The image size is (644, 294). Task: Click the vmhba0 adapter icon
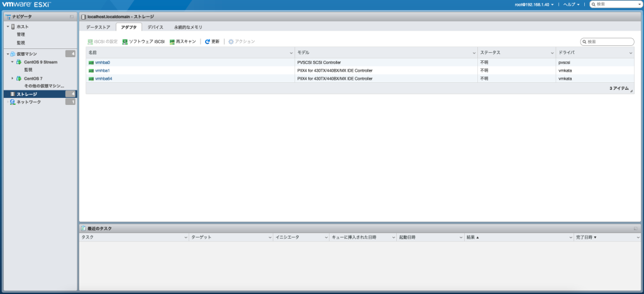pyautogui.click(x=91, y=63)
